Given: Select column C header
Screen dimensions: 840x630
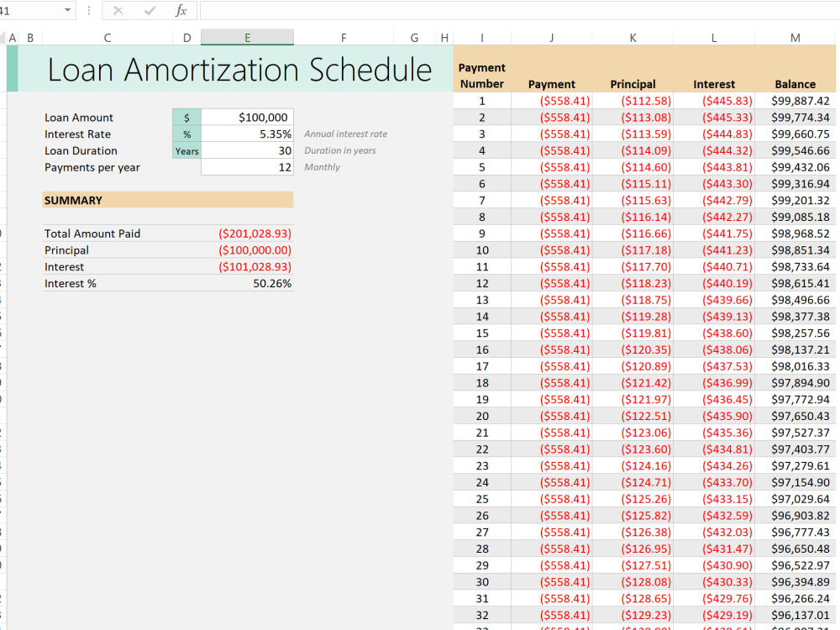Looking at the screenshot, I should coord(108,38).
